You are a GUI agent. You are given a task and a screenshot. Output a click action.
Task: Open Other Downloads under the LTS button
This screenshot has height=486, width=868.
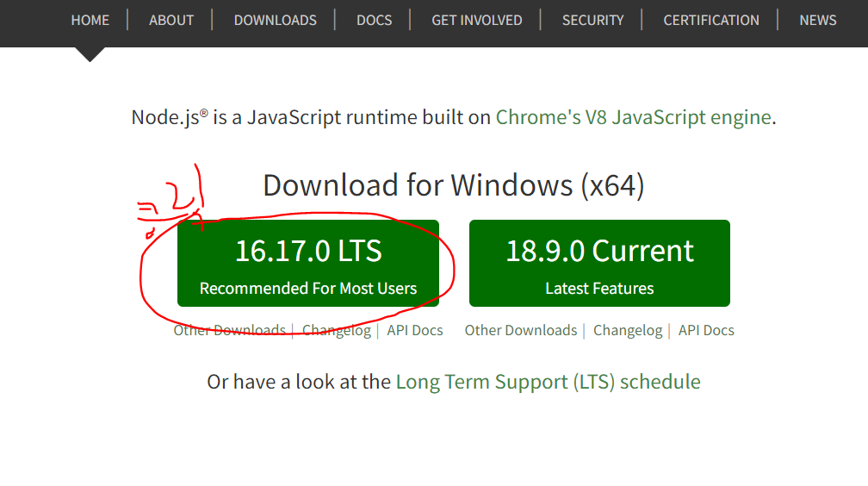pyautogui.click(x=230, y=330)
